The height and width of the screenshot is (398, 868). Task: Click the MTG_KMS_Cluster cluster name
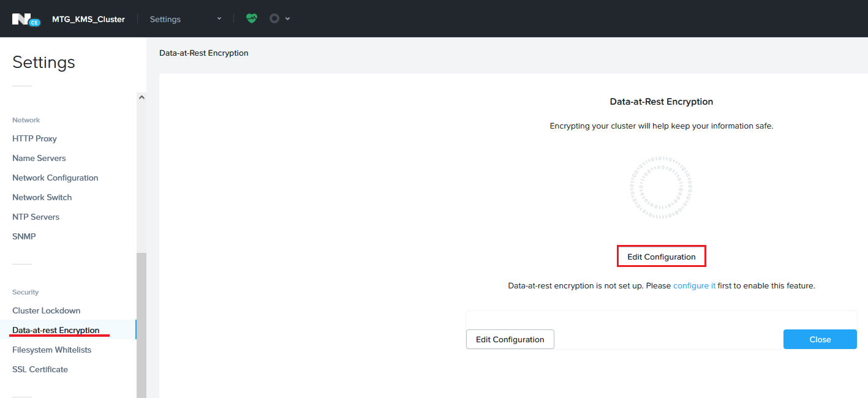tap(88, 19)
